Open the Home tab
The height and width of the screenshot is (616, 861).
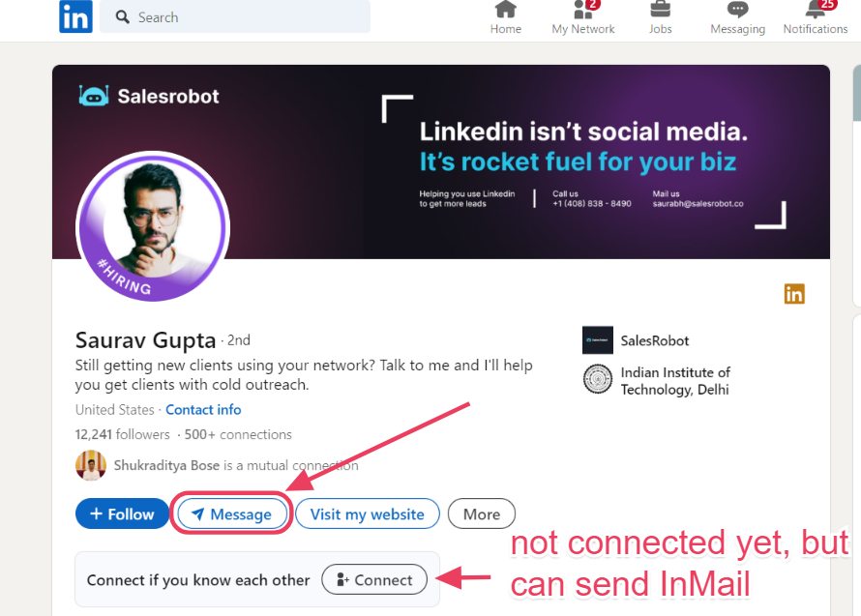[x=506, y=18]
